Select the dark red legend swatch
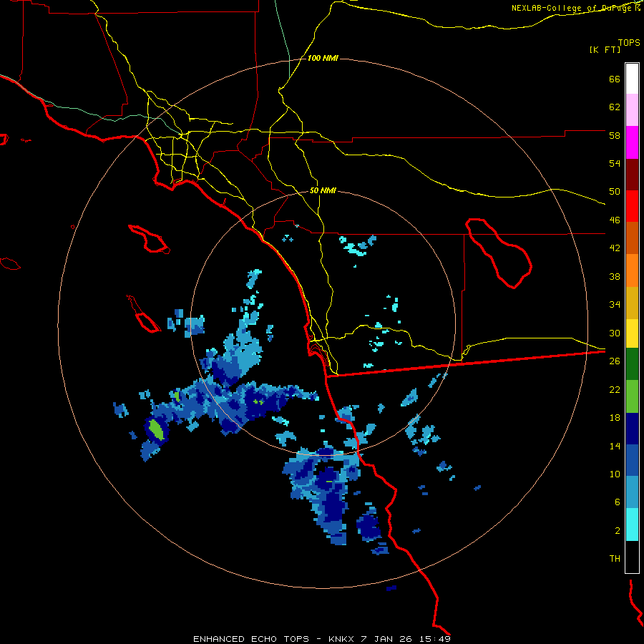 click(632, 175)
